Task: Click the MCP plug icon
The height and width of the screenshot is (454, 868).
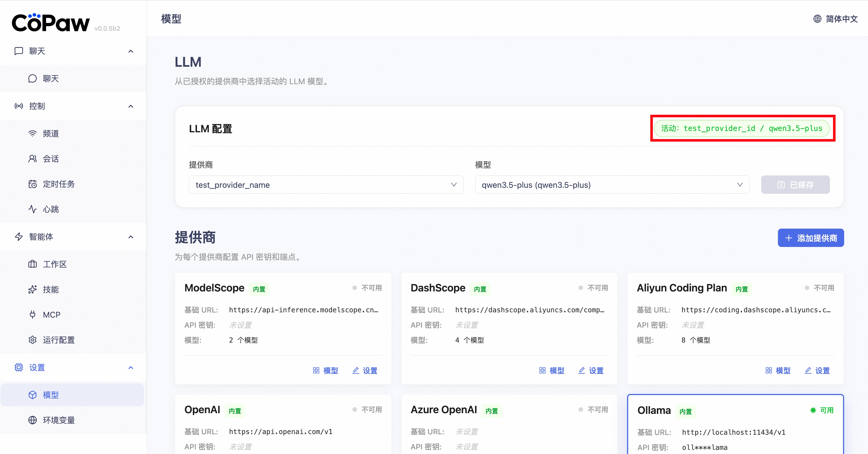Action: 32,315
